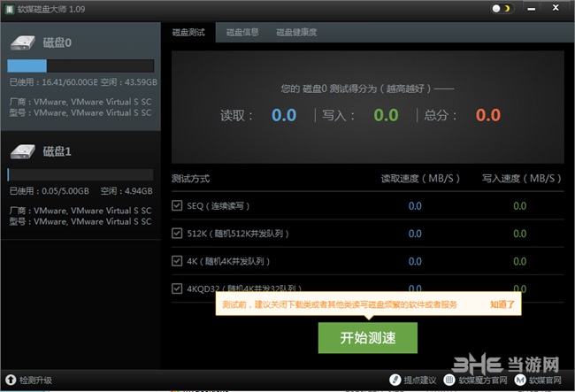This screenshot has height=392, width=575.
Task: Click the 写入速度（MB/S）column header
Action: pos(521,179)
